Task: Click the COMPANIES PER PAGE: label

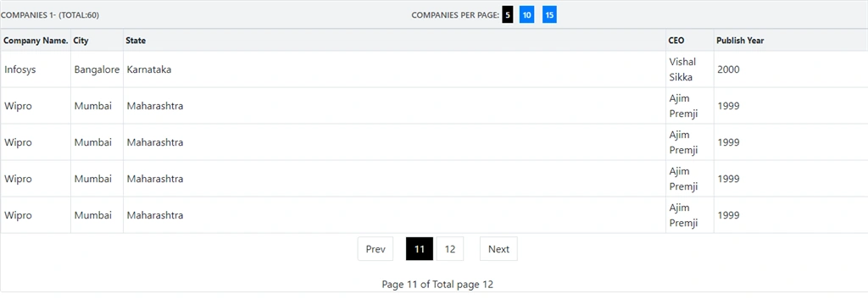Action: [455, 15]
